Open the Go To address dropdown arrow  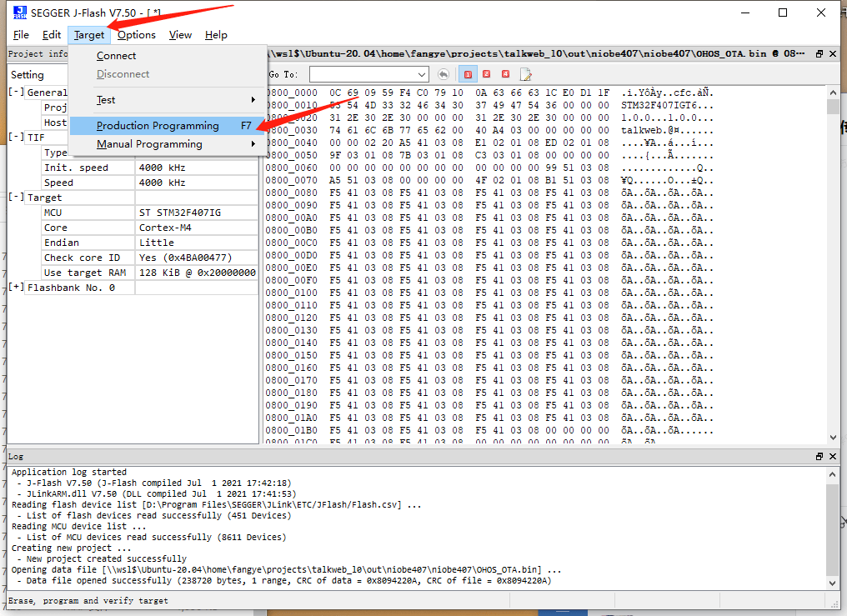pos(422,74)
